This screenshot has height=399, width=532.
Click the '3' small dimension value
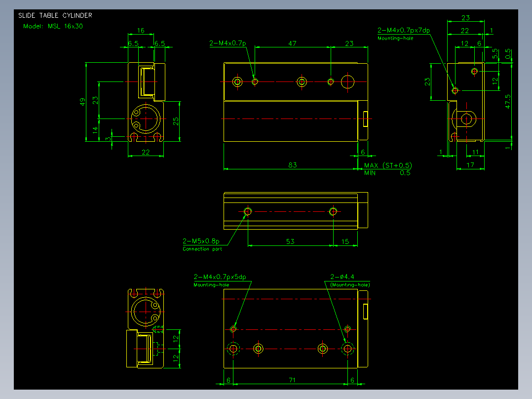(108, 139)
